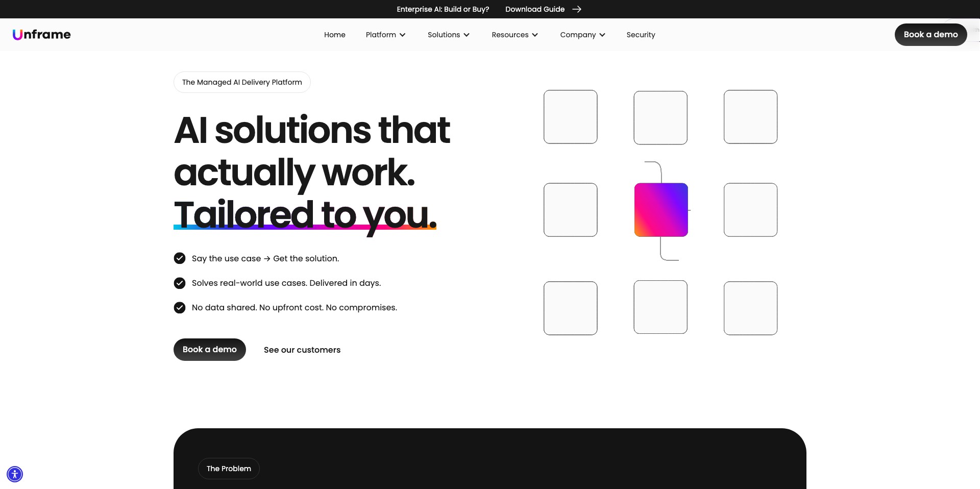Click "No data shared. No upfront cost." text
The image size is (980, 489).
(258, 307)
